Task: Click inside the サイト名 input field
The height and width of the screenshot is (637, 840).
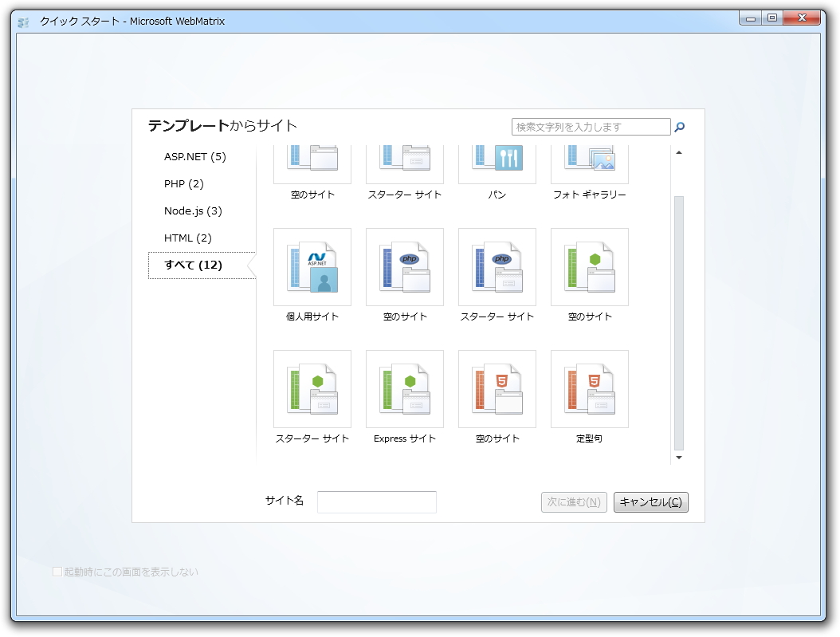Action: pyautogui.click(x=376, y=501)
